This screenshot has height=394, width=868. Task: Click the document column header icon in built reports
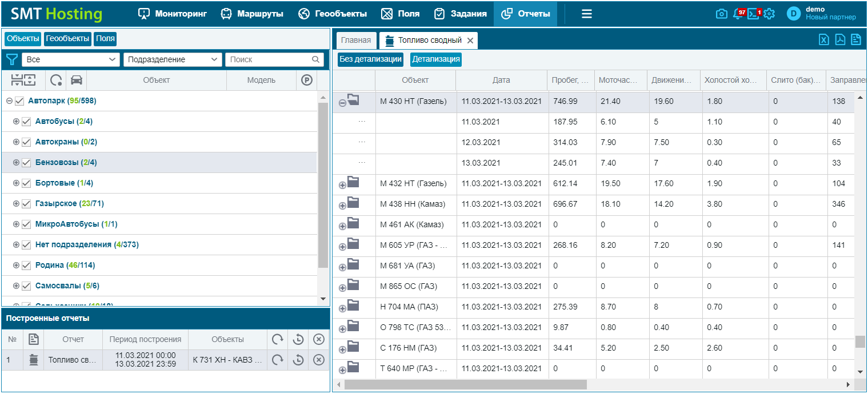pyautogui.click(x=34, y=339)
